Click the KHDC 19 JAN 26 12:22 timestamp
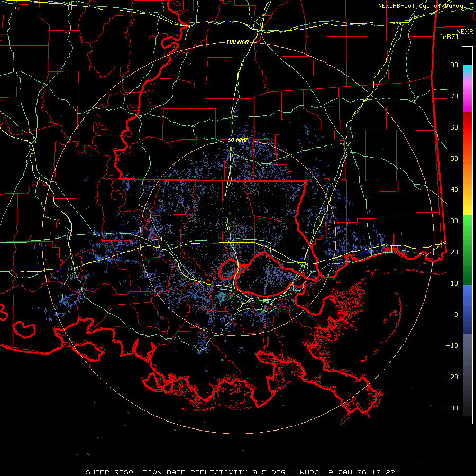 (347, 472)
